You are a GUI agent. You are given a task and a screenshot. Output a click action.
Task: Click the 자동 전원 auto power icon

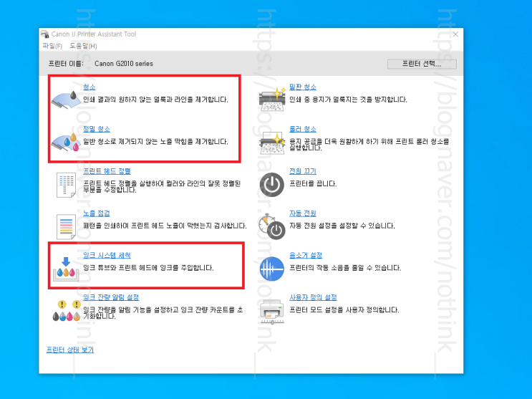click(272, 226)
